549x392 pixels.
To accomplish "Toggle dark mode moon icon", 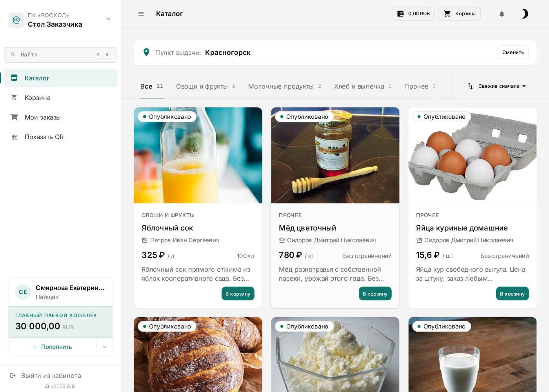I will 524,14.
